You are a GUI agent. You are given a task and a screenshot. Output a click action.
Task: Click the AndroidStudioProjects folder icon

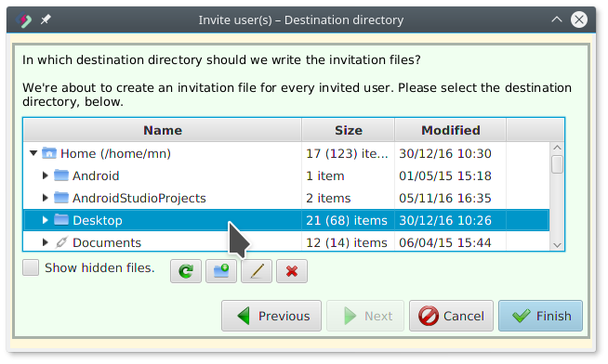pyautogui.click(x=61, y=198)
